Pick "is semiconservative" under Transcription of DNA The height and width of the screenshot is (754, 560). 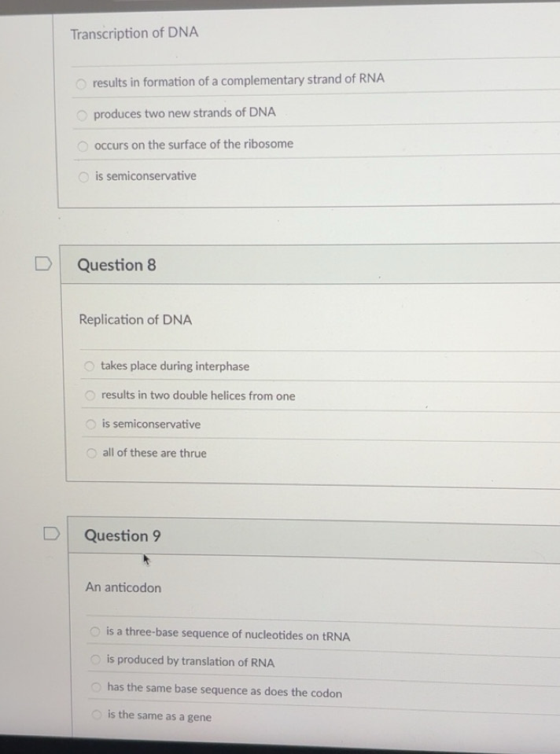tap(83, 177)
